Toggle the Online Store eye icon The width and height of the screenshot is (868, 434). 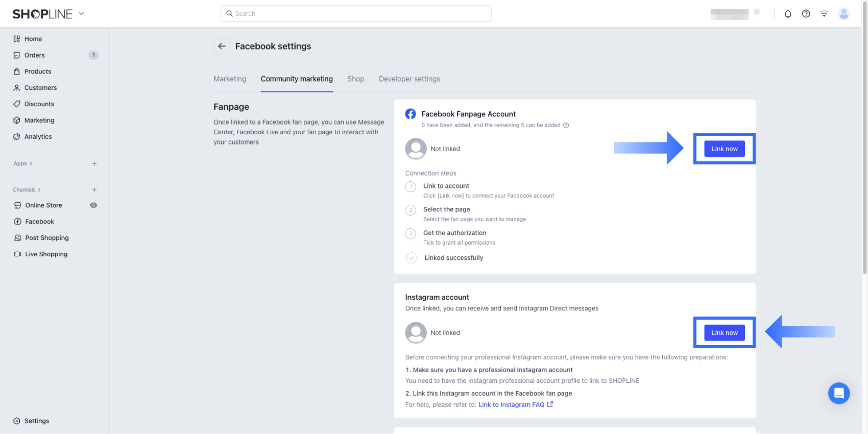93,205
